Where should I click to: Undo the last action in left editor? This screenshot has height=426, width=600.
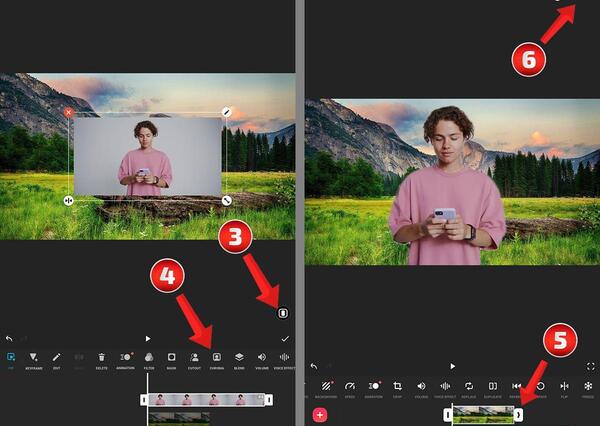(x=9, y=339)
